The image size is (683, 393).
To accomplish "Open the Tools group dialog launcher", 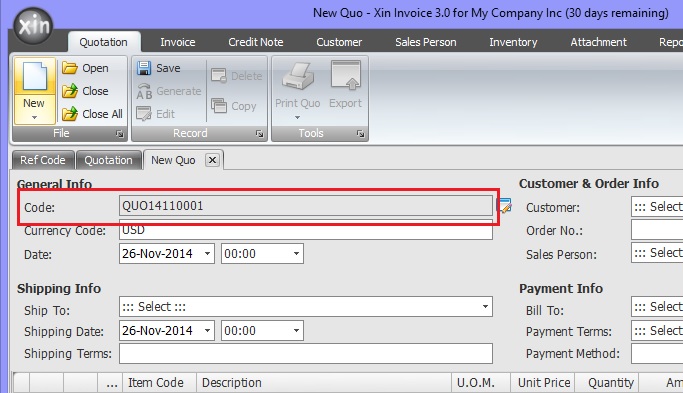I will 360,134.
